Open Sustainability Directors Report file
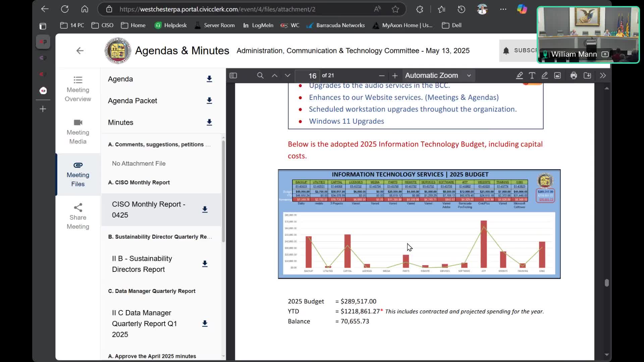 142,264
